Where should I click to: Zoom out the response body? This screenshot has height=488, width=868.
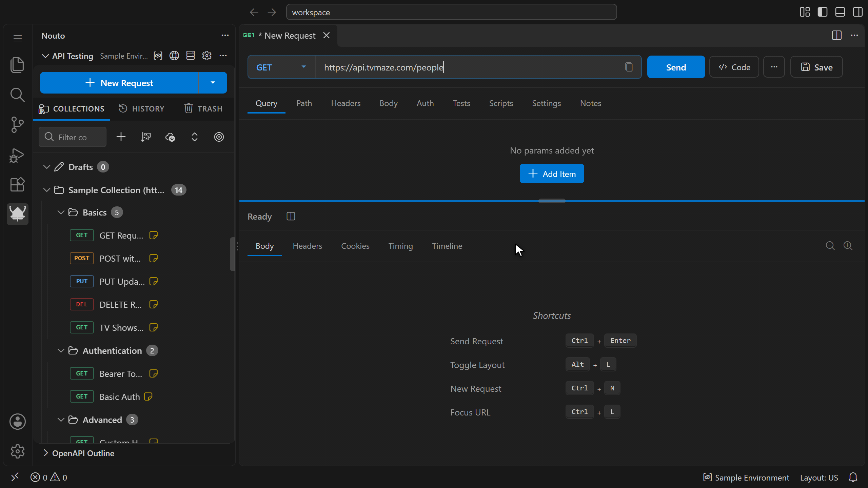830,246
